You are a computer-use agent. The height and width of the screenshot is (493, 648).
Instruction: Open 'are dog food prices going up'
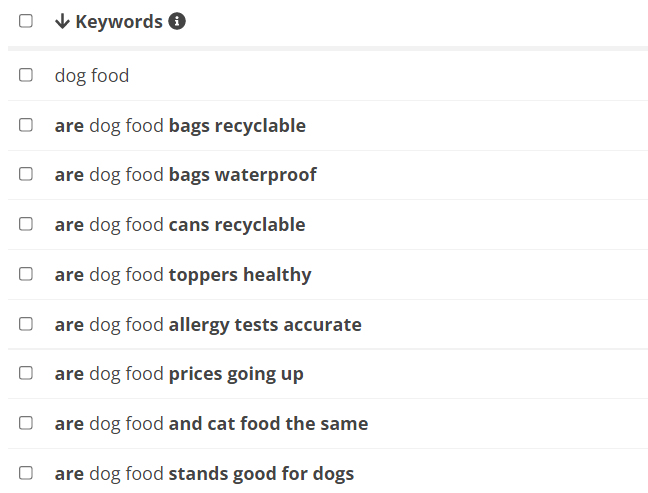179,374
